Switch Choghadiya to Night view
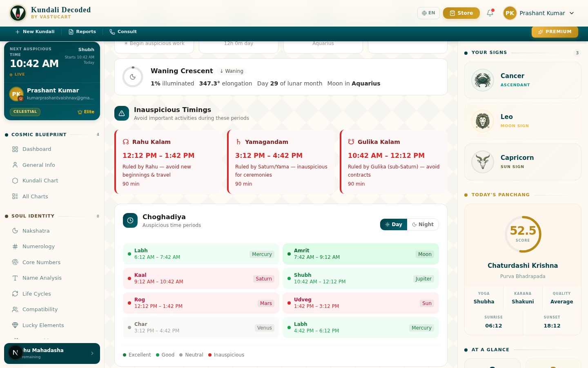 tap(423, 224)
